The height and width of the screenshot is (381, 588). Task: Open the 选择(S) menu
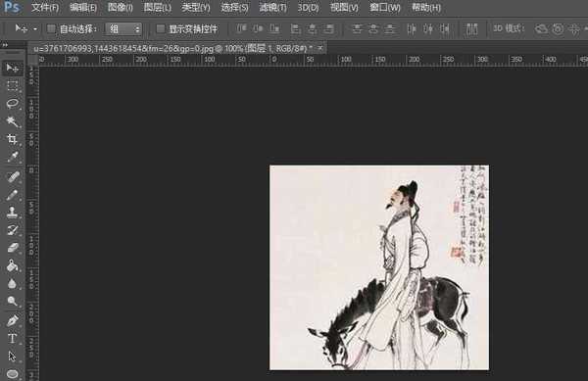click(x=234, y=8)
